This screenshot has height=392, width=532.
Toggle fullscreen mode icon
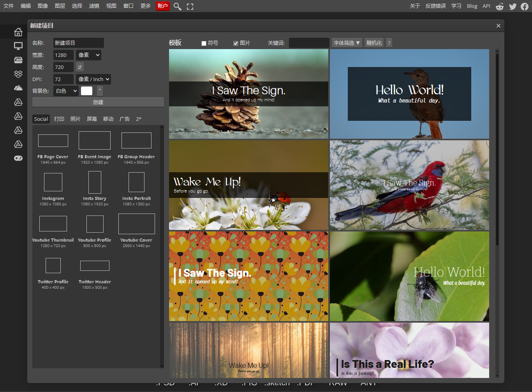pos(190,6)
